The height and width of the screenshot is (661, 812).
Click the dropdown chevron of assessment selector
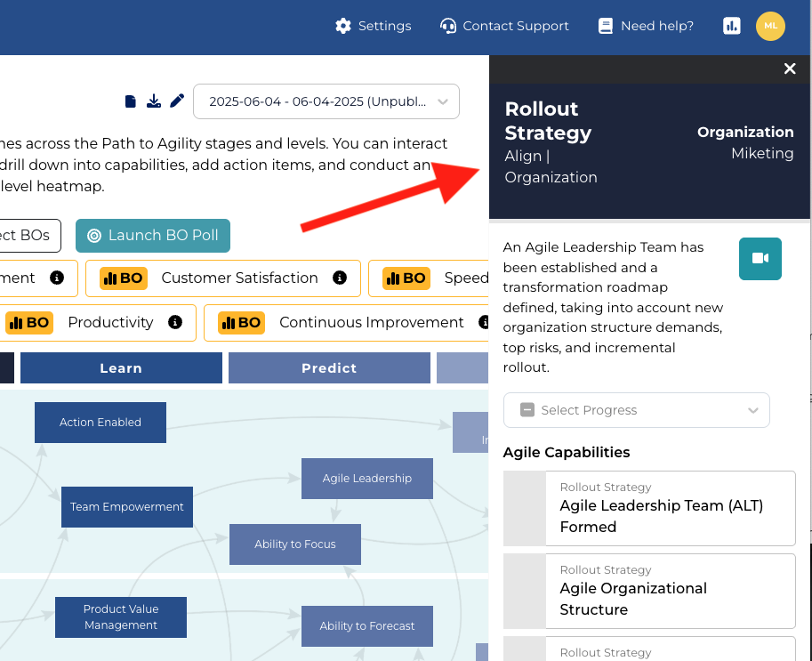[x=442, y=101]
